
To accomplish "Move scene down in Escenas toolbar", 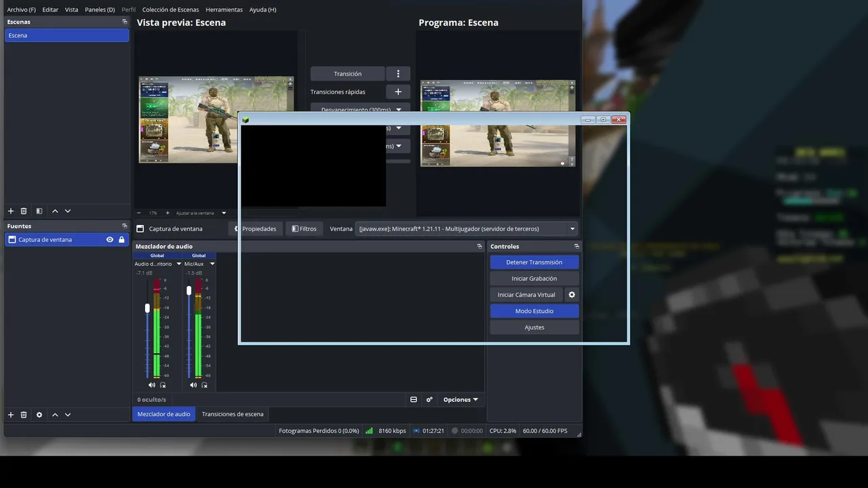I will pyautogui.click(x=68, y=211).
